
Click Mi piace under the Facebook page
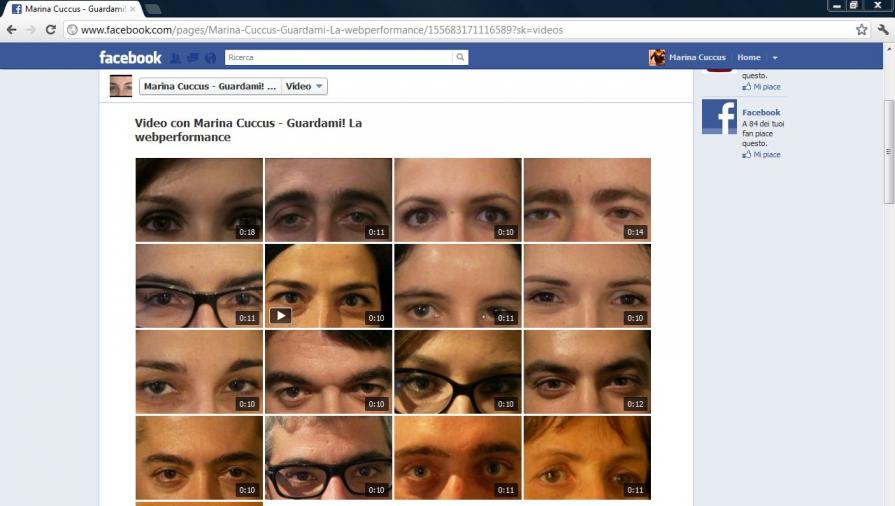[766, 155]
